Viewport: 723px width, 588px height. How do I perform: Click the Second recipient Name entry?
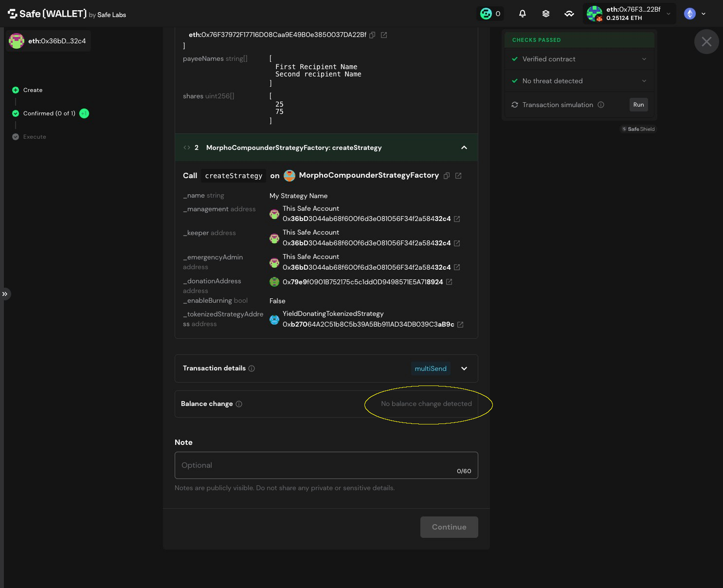(318, 74)
